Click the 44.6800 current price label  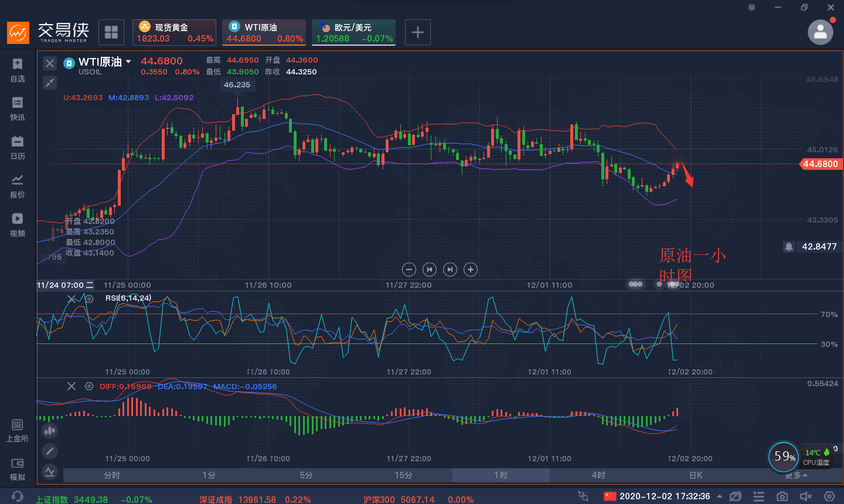pyautogui.click(x=820, y=164)
